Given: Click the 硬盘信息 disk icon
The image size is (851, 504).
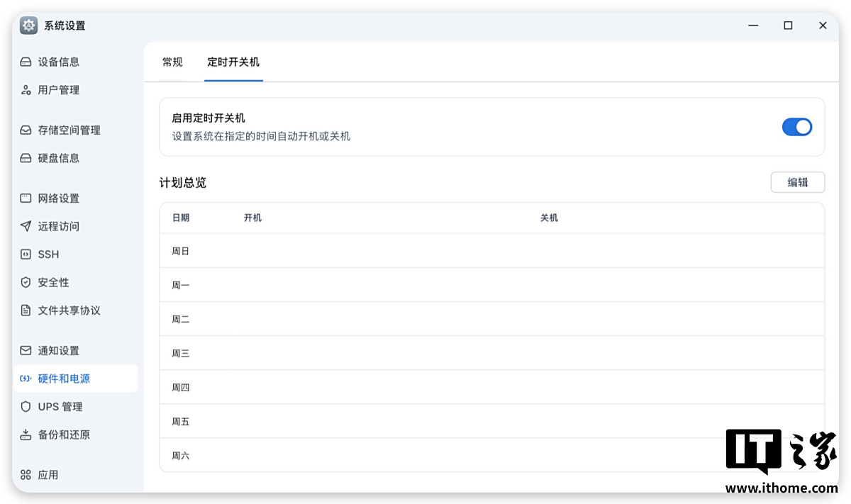Looking at the screenshot, I should click(26, 158).
